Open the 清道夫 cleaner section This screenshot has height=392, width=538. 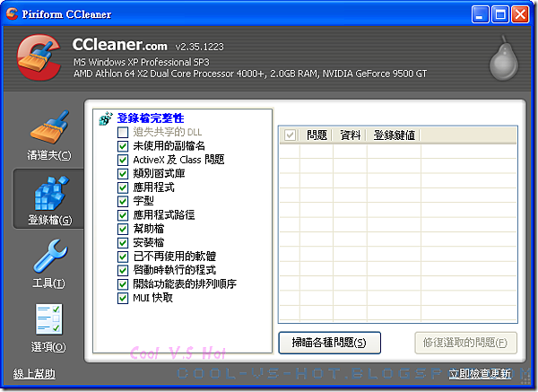[49, 135]
